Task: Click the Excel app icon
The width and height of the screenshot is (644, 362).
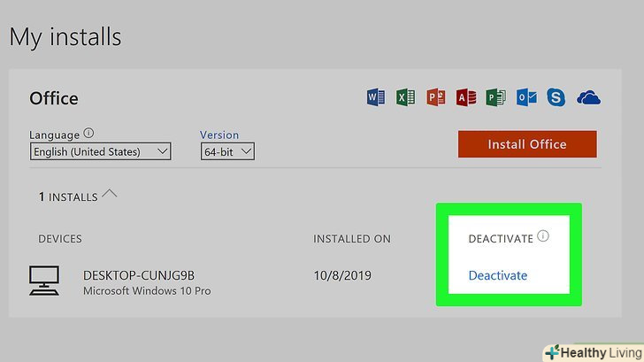Action: pos(405,97)
